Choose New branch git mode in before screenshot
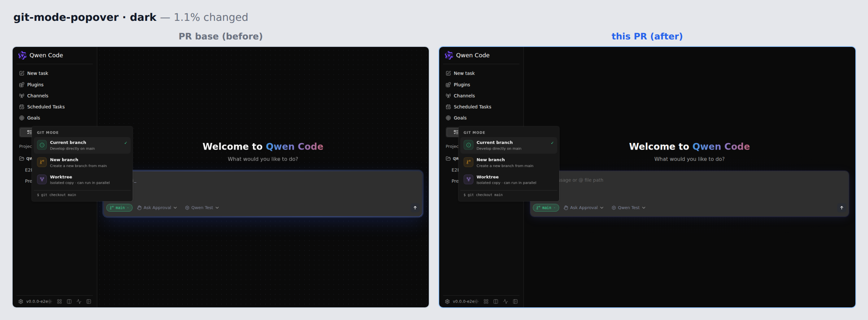 [x=82, y=163]
